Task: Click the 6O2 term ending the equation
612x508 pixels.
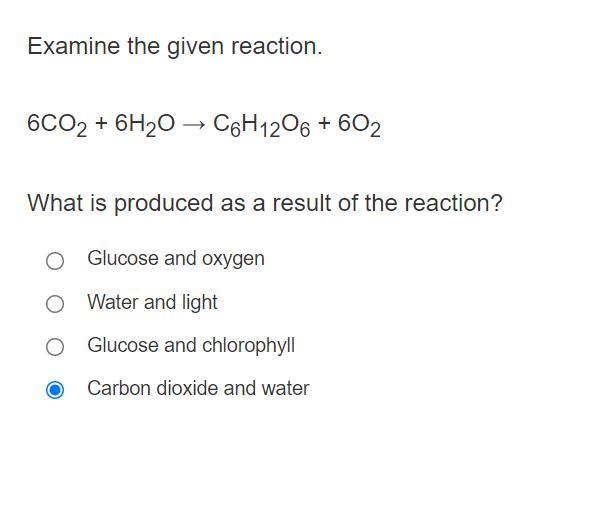Action: [359, 125]
